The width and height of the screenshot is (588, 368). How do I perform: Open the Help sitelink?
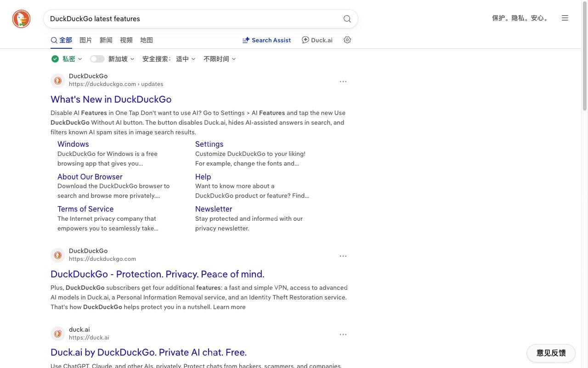tap(203, 177)
